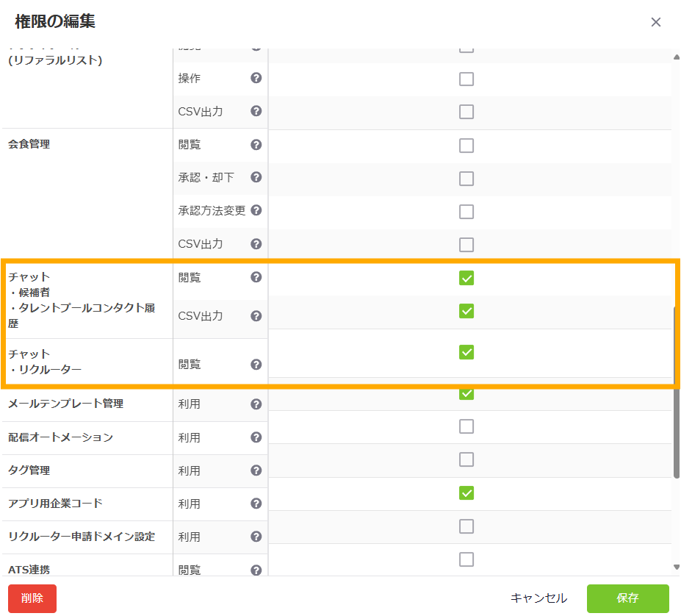Click help icon for チャット・リクルーター 閲覧

256,364
